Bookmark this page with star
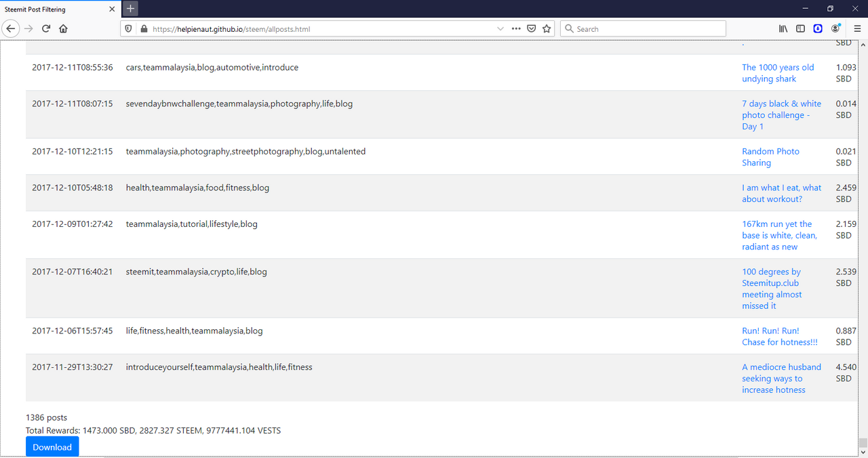Viewport: 868px width, 458px height. (x=547, y=29)
